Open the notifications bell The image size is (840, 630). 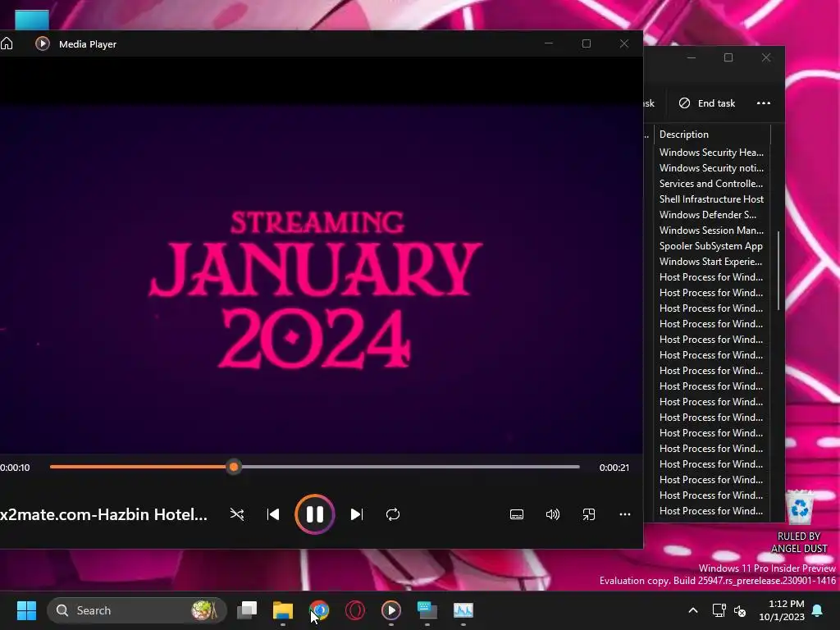[818, 610]
